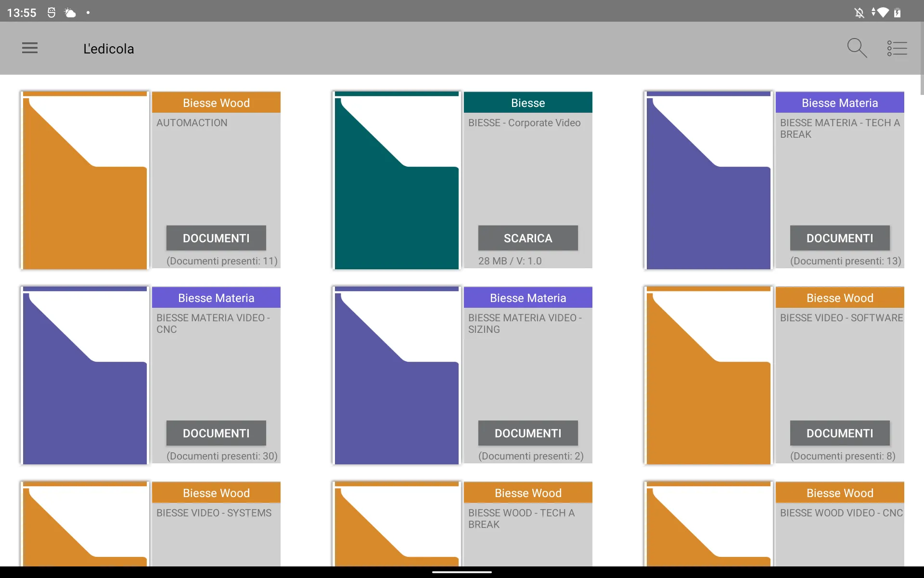Open BIESSE MATERIA VIDEO - SIZING thumbnail

[x=397, y=375]
